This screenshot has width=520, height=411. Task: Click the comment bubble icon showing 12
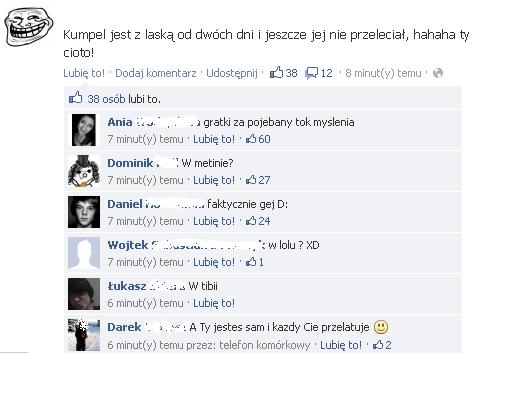pyautogui.click(x=312, y=73)
